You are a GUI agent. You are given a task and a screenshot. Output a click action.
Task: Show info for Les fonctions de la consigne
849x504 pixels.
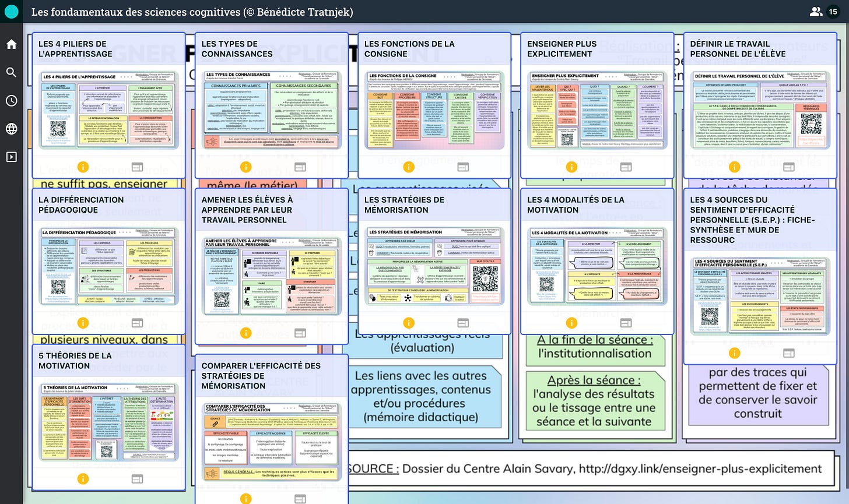point(409,167)
